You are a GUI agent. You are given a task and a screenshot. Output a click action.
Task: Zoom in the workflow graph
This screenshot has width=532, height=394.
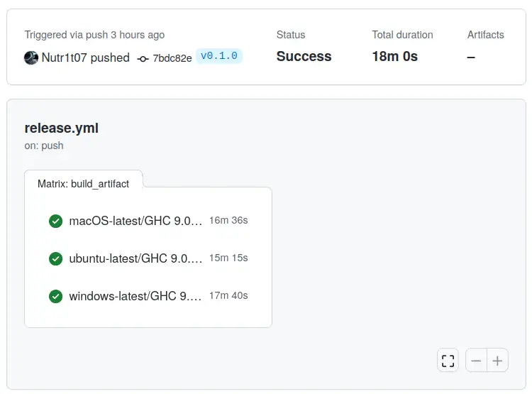point(498,361)
